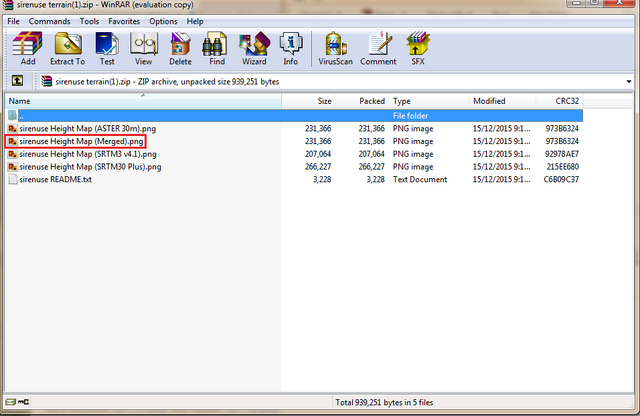Add an archive Comment
640x416 pixels.
pos(378,49)
